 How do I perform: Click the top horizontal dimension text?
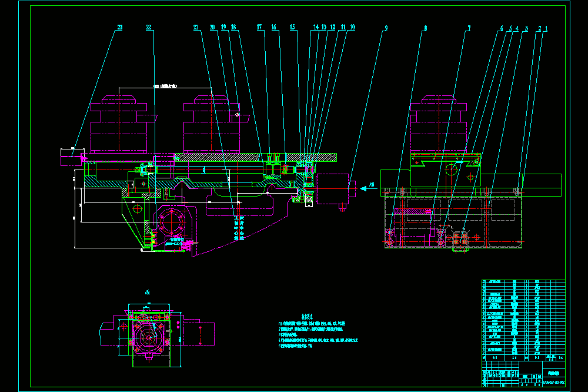click(165, 87)
